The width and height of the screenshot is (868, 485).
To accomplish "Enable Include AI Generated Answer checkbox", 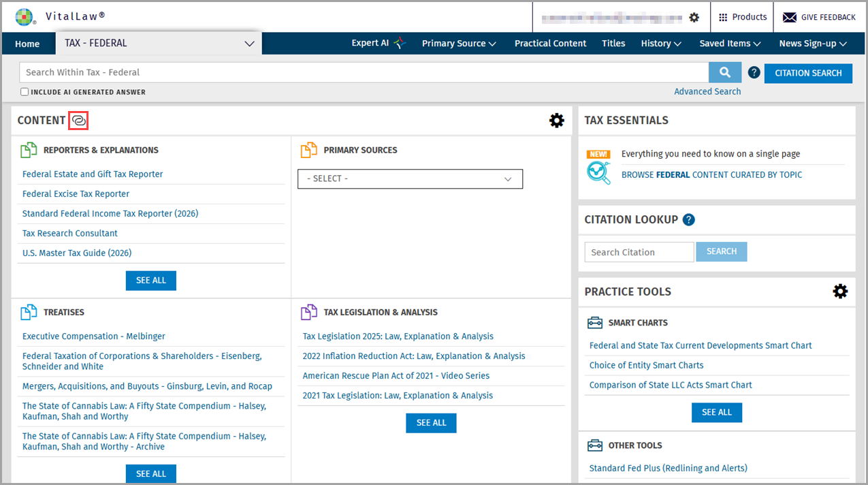I will tap(25, 92).
